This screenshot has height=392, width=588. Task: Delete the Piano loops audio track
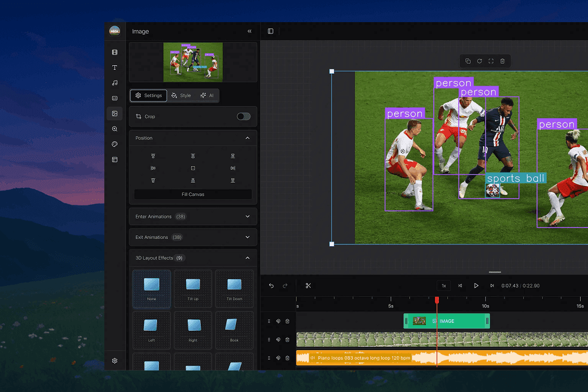click(287, 358)
